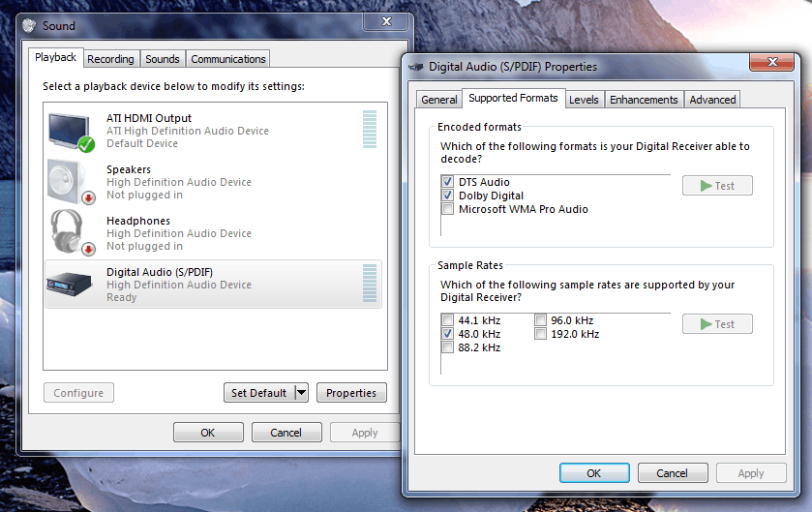The width and height of the screenshot is (812, 512).
Task: Click the Properties window title bar icon
Action: 416,67
